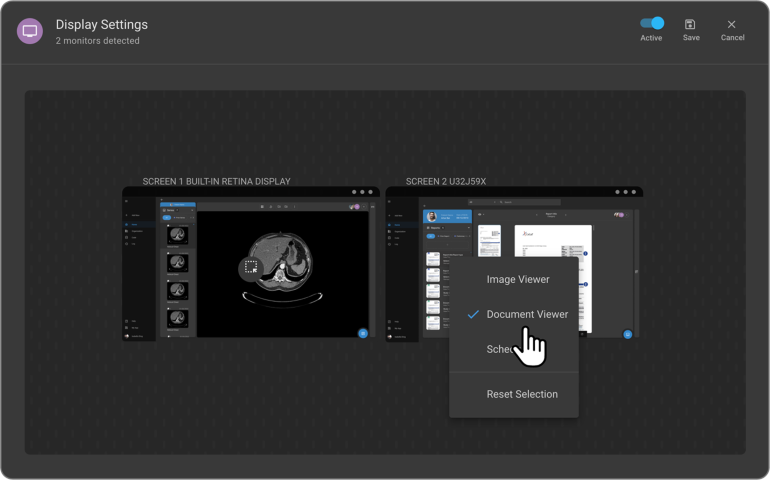Click the blue round button on Screen 2
Screen dimensions: 770x480
pos(627,334)
